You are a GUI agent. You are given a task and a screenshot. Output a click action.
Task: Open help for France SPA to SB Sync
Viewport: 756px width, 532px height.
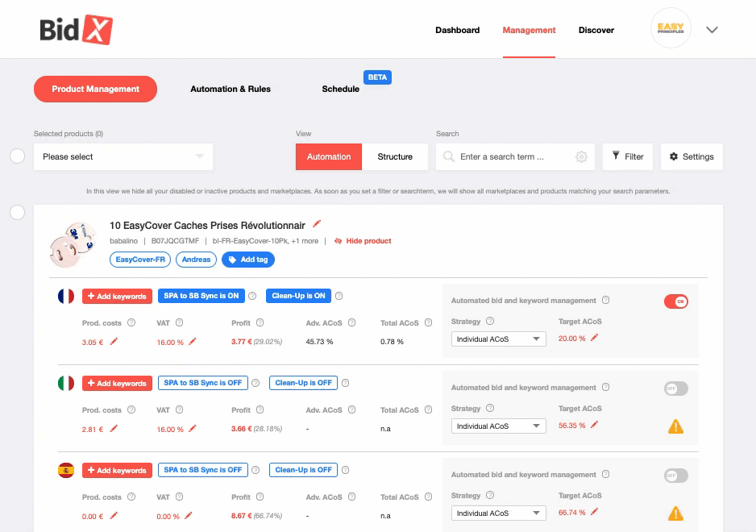point(252,296)
